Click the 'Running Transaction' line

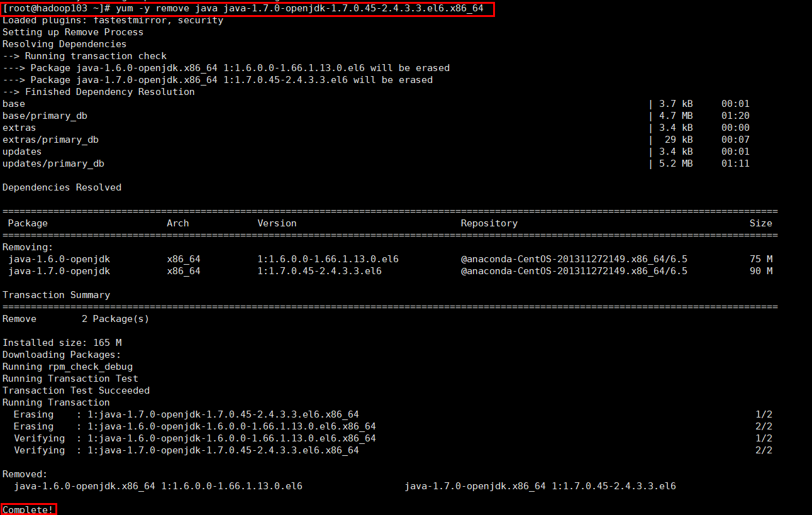click(56, 402)
